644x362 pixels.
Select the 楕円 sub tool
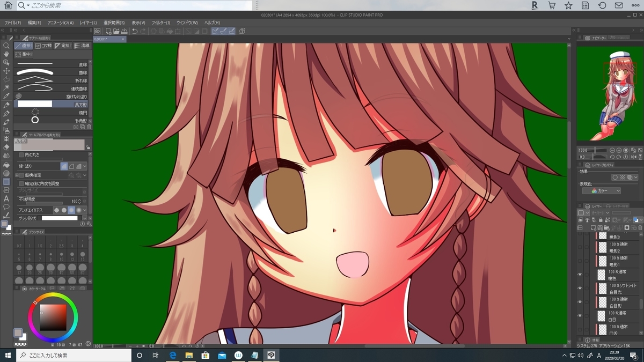(52, 113)
